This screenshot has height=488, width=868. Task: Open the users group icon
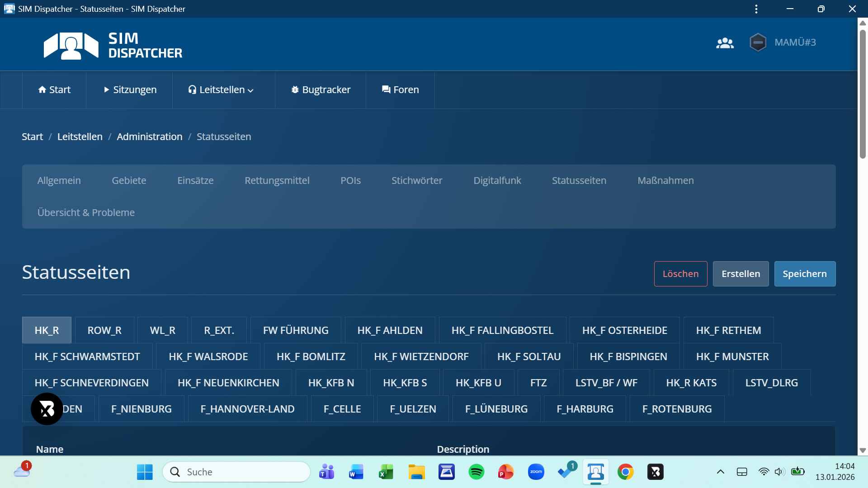725,43
